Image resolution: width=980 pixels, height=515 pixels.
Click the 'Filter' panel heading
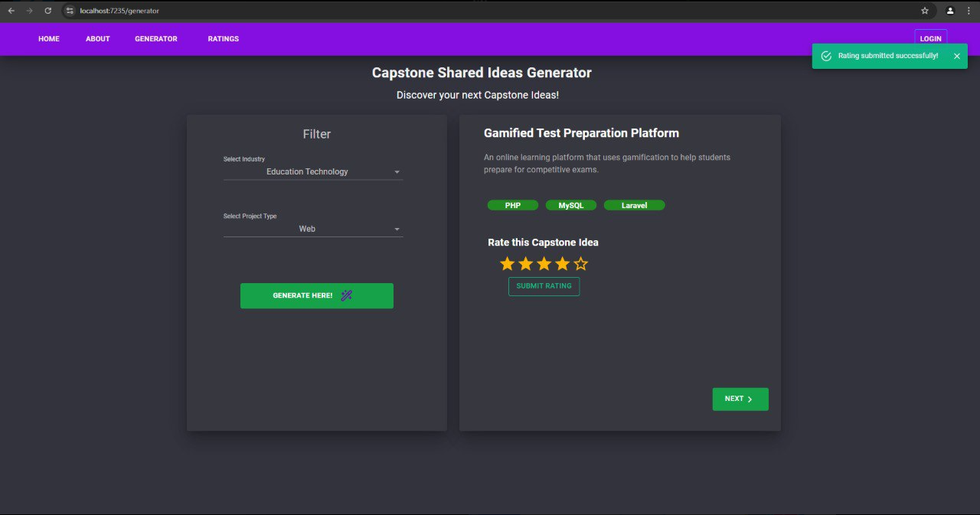317,134
